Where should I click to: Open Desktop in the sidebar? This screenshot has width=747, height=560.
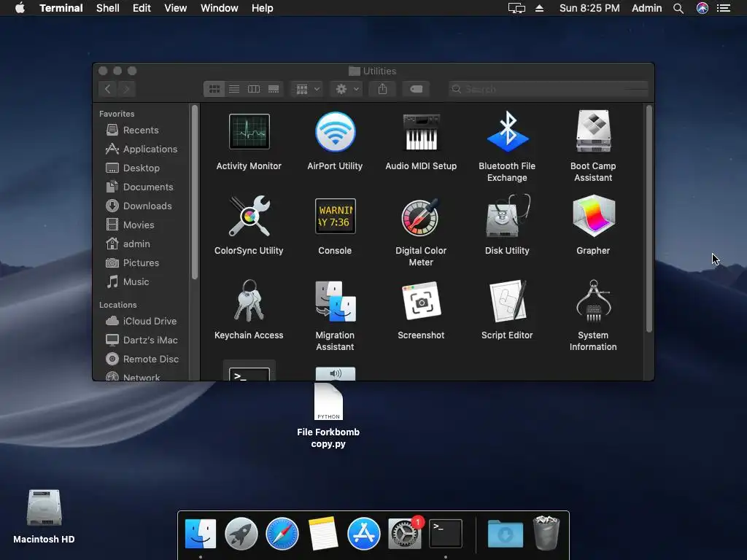(x=133, y=168)
